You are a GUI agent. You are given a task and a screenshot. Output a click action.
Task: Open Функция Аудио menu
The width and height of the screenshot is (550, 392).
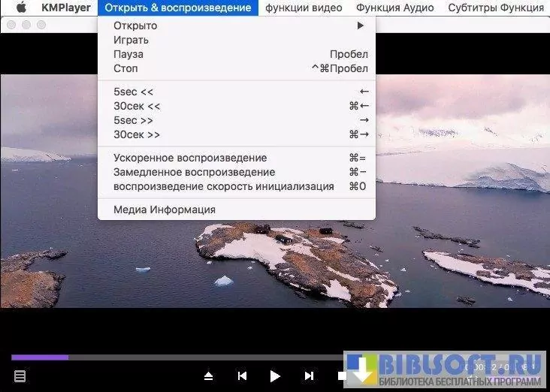coord(394,8)
